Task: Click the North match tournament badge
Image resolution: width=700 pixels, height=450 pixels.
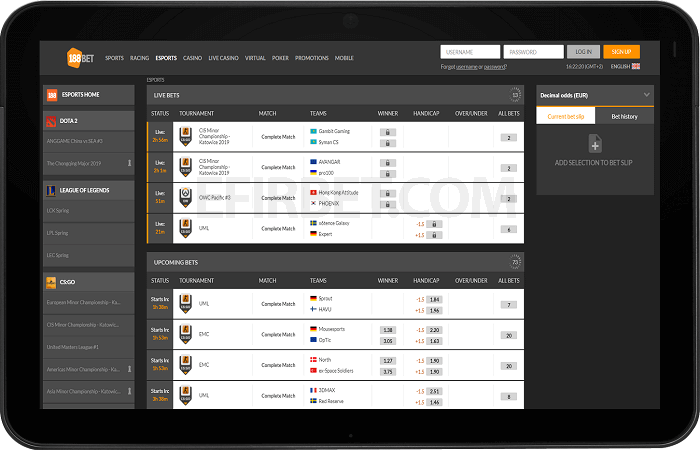Action: (186, 365)
